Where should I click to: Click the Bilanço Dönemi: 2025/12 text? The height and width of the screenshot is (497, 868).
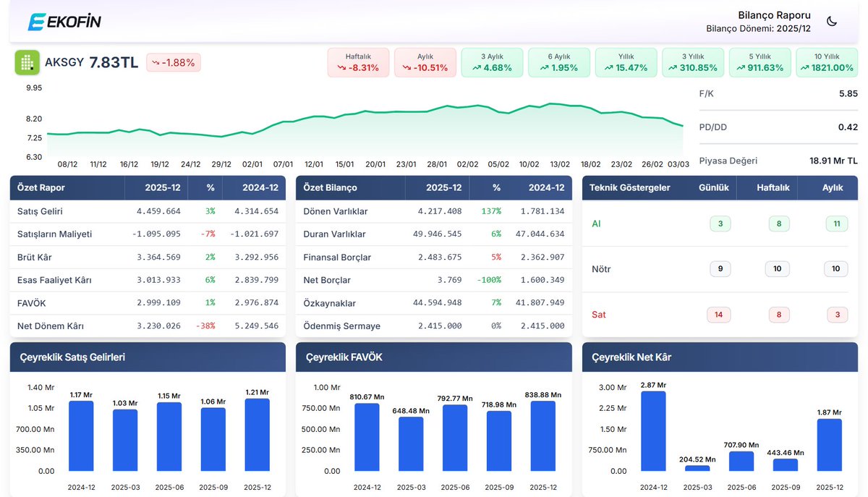758,29
